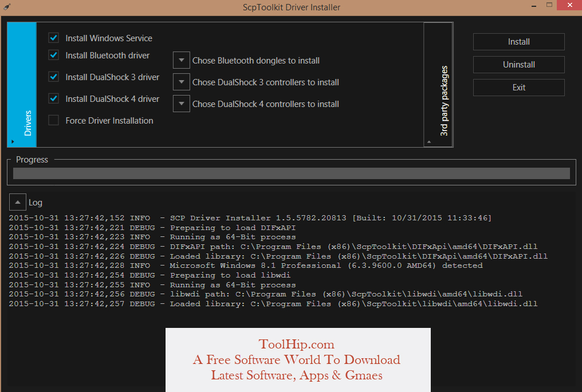
Task: Open DualShock 4 controllers dropdown arrow
Action: click(x=182, y=104)
